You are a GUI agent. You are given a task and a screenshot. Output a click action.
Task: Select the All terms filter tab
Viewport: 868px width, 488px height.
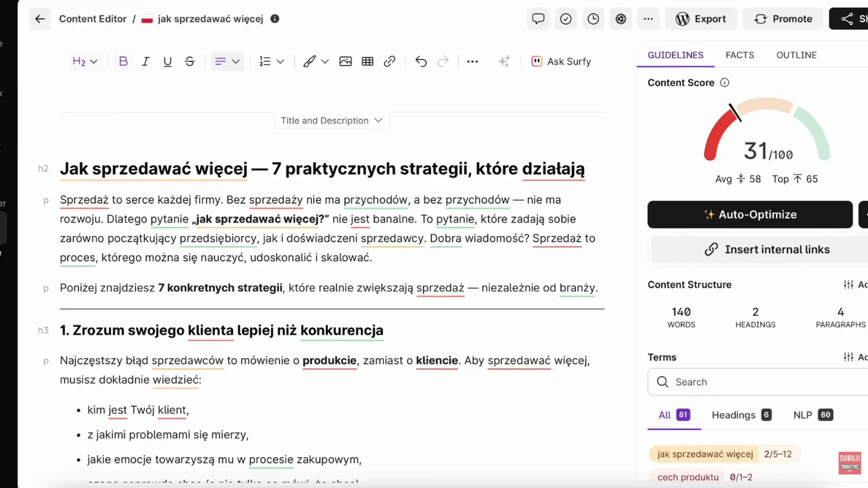(x=674, y=415)
